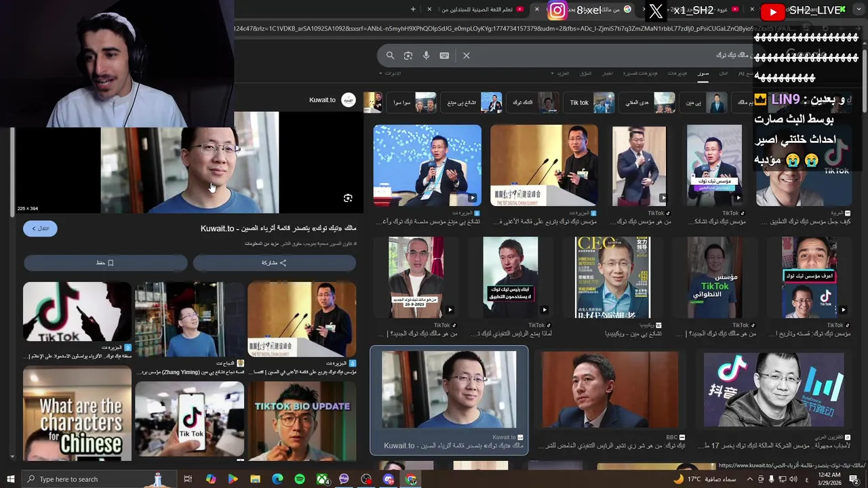Switch to the أخبار (News) search tab
Screen dimensions: 868x488
608,73
